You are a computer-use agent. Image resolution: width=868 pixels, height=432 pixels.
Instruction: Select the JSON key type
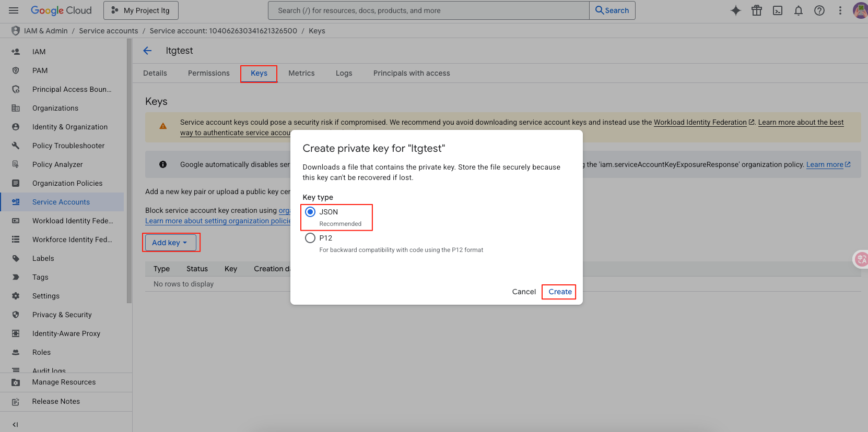(310, 212)
